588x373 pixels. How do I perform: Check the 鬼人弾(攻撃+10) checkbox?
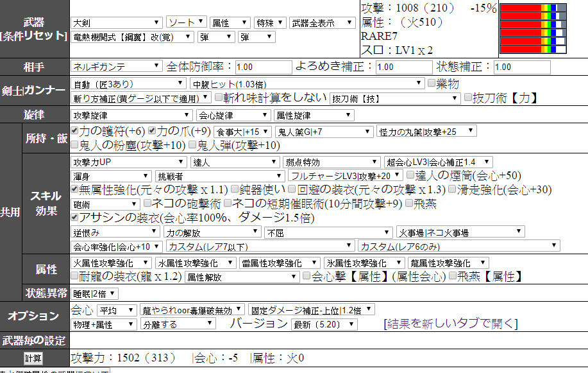[x=192, y=145]
